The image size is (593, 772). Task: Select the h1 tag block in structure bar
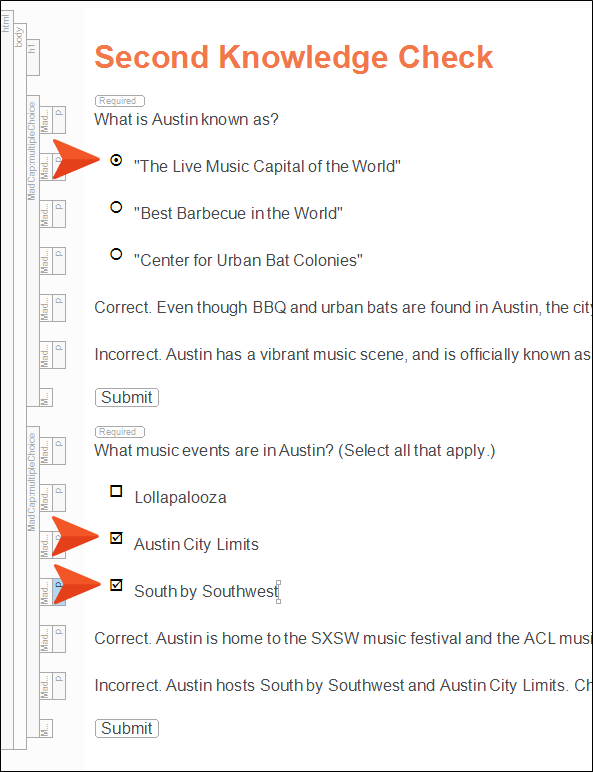point(33,58)
